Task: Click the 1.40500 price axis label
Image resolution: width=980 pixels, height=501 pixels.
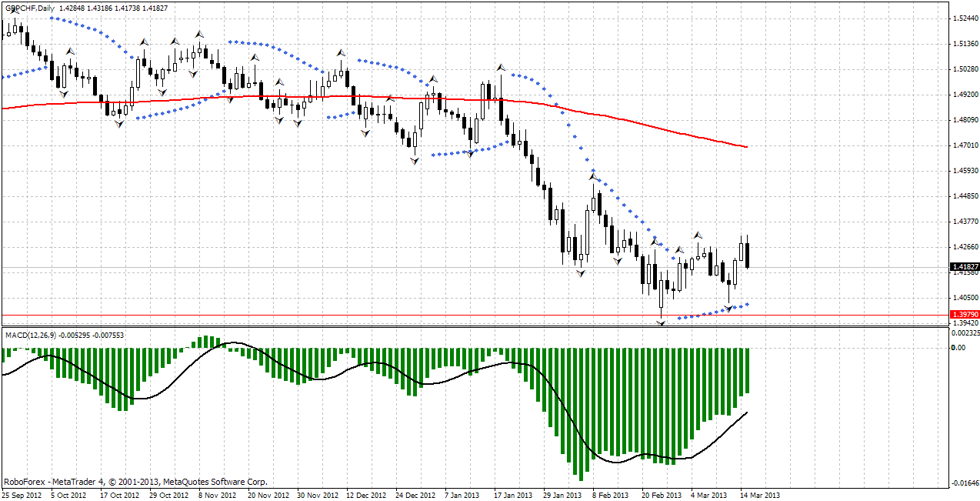Action: [965, 298]
